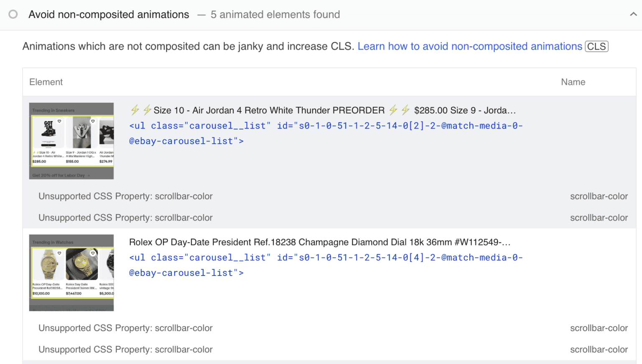Viewport: 642px width, 364px height.
Task: Click the lightning emoji before "$285.00"
Action: [405, 110]
